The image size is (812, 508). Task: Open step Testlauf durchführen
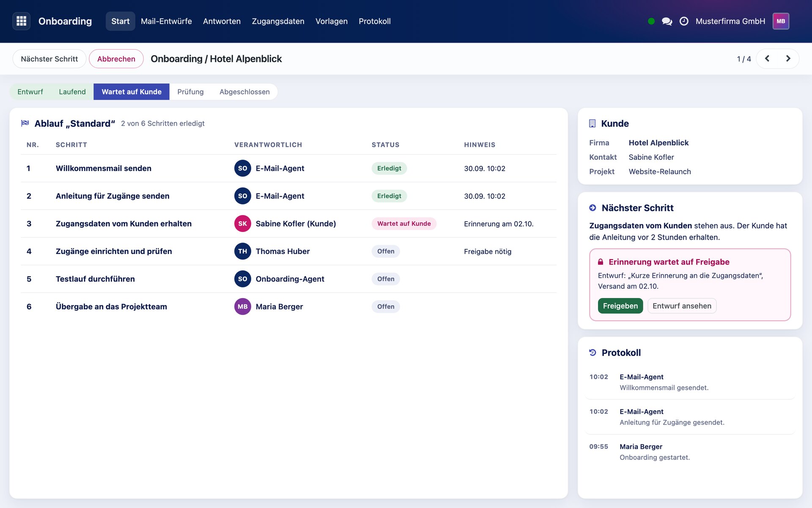pyautogui.click(x=95, y=279)
